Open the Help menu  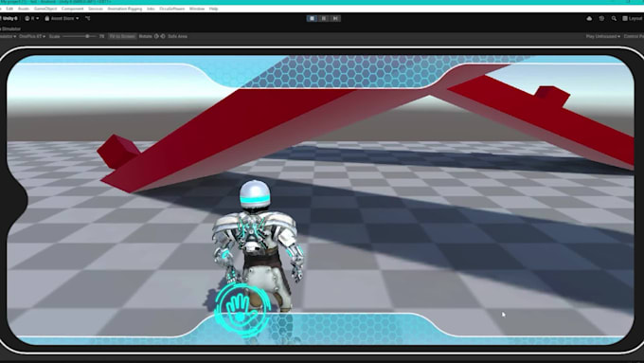coord(214,9)
